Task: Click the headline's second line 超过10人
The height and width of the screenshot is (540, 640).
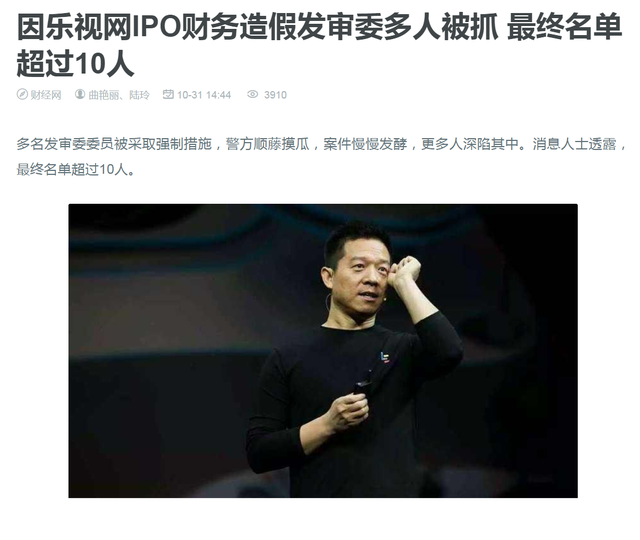Action: (75, 64)
